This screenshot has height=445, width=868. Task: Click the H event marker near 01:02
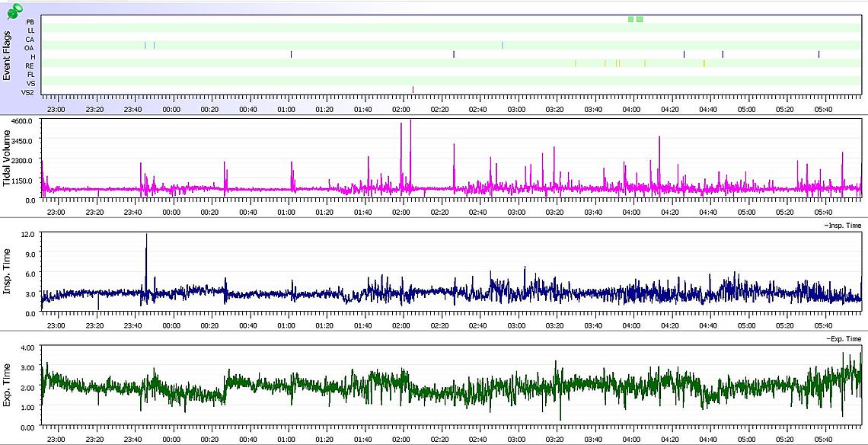(291, 54)
